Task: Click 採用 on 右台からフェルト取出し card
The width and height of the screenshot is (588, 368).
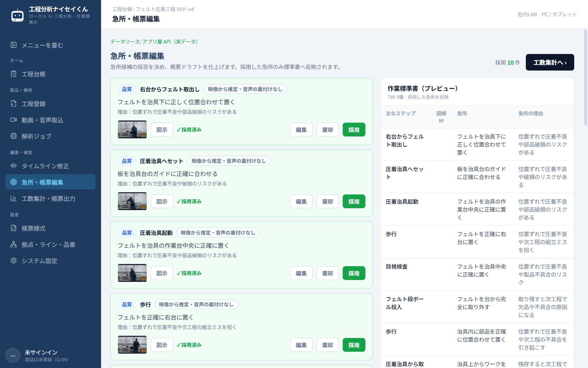Action: pyautogui.click(x=354, y=130)
